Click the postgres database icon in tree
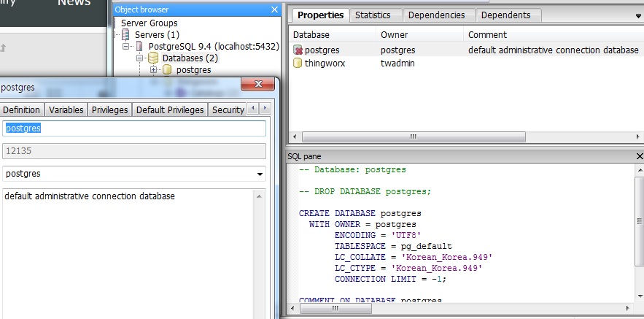Viewport: 644px width, 319px height. 167,70
